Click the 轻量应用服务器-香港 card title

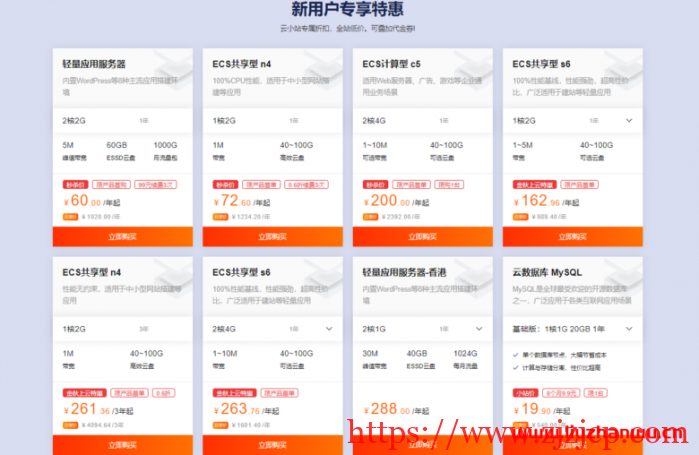pos(404,272)
